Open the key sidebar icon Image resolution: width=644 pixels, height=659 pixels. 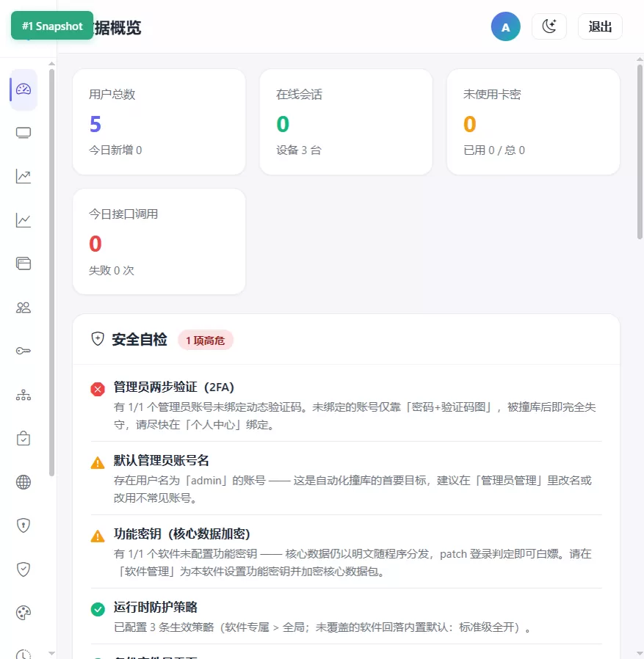click(x=23, y=351)
